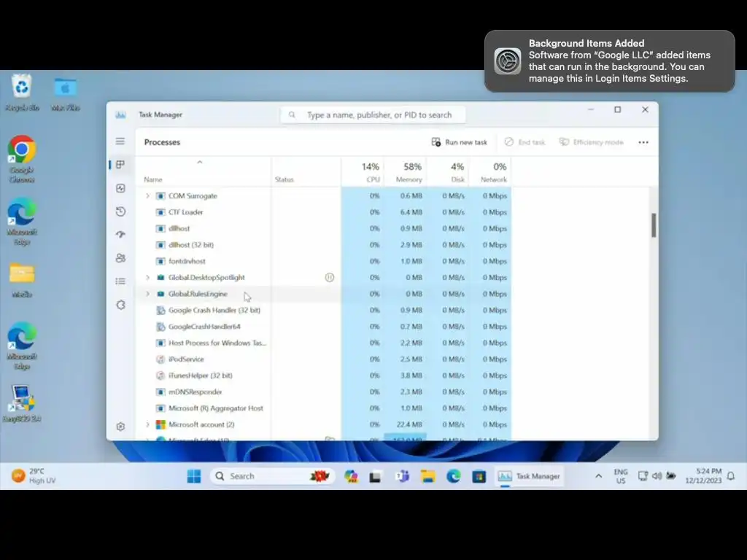Open the App history sidebar icon
The height and width of the screenshot is (560, 747).
click(120, 211)
